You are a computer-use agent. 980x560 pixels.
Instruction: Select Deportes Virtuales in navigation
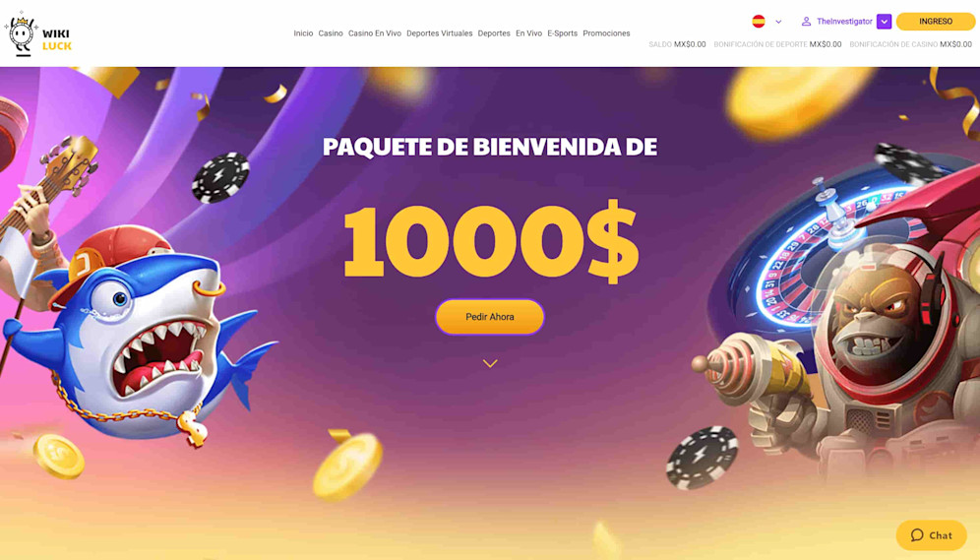click(440, 33)
